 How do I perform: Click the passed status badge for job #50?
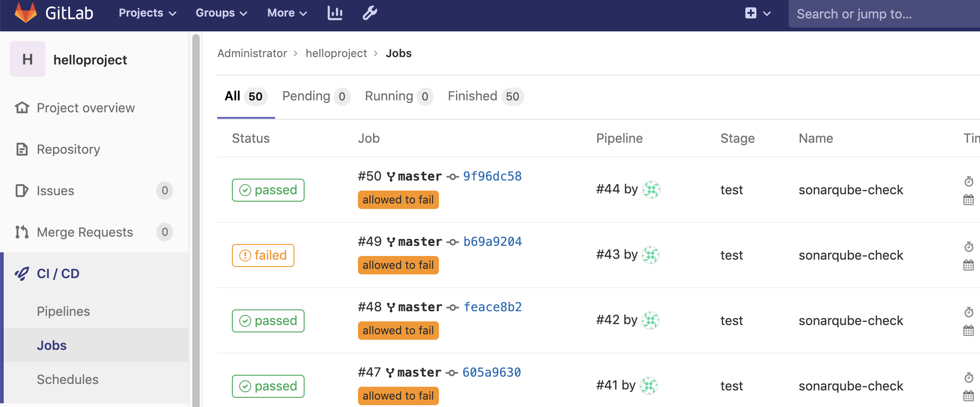point(268,190)
